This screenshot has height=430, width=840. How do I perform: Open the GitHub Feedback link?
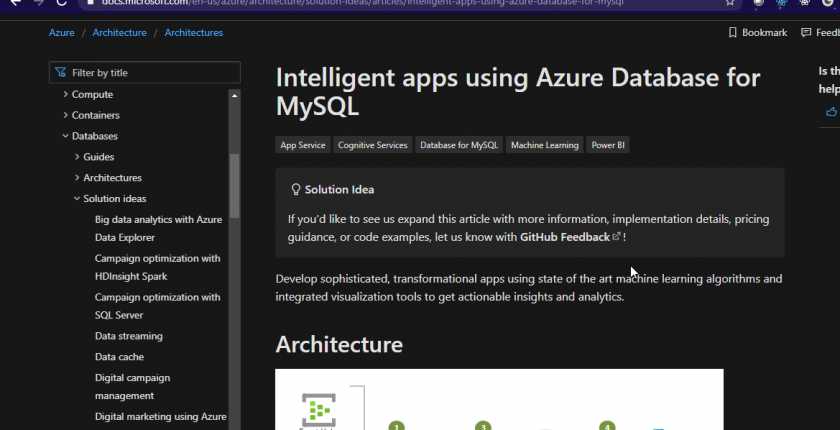click(565, 237)
